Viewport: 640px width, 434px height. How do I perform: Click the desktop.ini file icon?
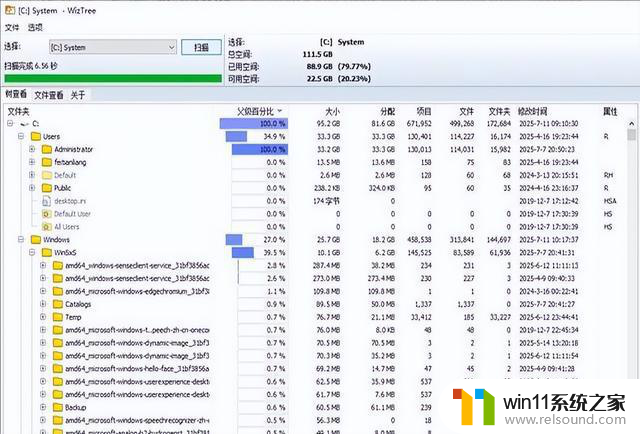(47, 201)
